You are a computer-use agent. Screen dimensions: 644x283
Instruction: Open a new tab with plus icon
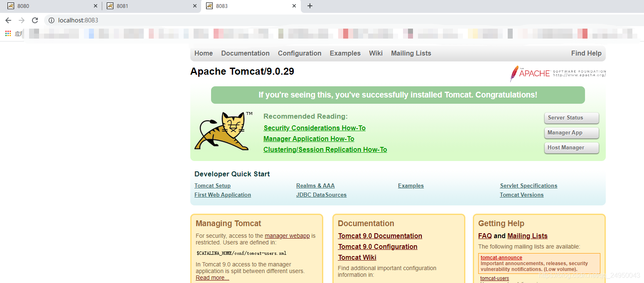coord(310,6)
